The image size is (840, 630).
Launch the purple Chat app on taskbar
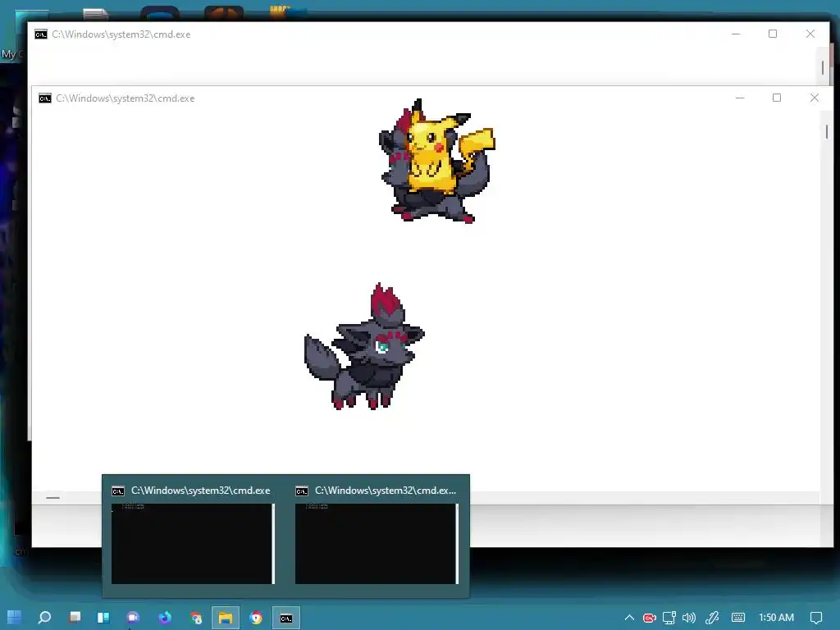click(x=133, y=617)
